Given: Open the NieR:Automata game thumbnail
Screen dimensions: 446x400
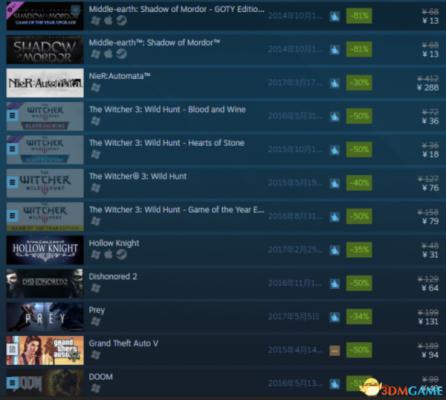Looking at the screenshot, I should (x=45, y=83).
